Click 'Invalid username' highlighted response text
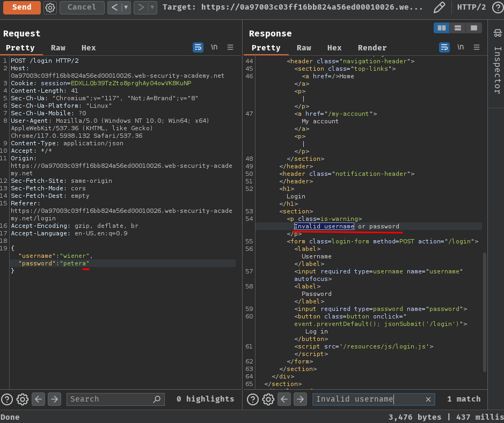Image resolution: width=504 pixels, height=423 pixels. (x=324, y=226)
